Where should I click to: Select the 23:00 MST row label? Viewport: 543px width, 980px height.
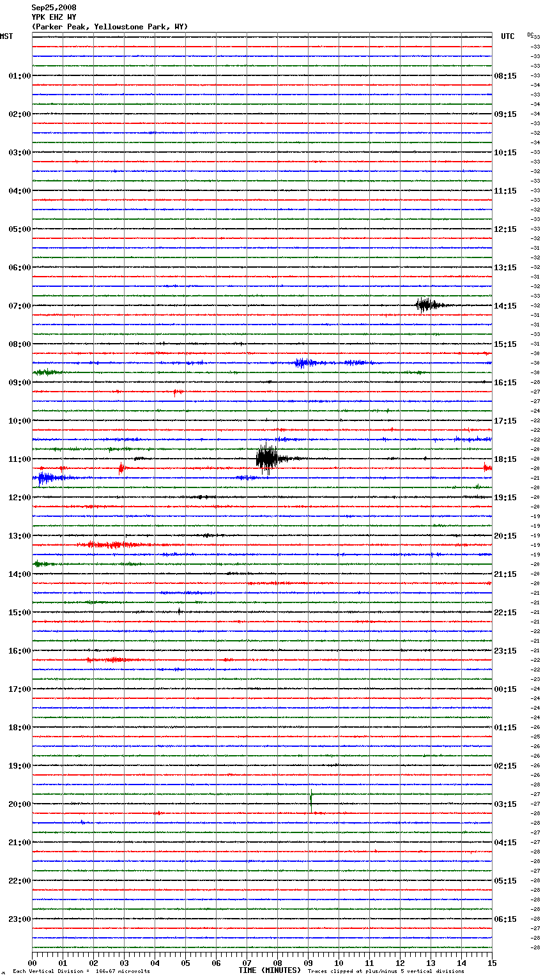pyautogui.click(x=19, y=919)
